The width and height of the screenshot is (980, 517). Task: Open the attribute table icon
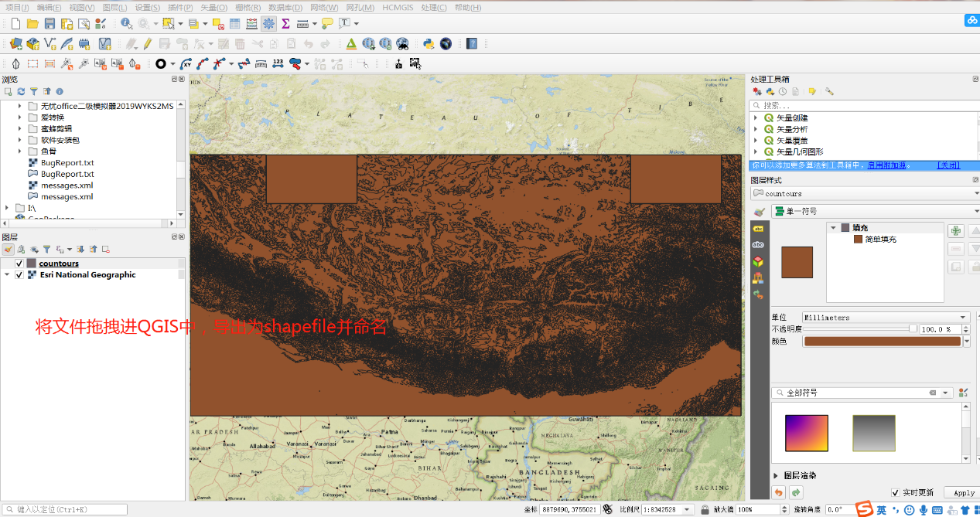click(x=234, y=24)
